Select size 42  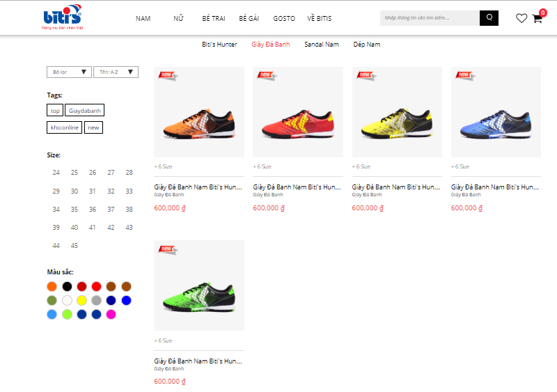click(111, 228)
